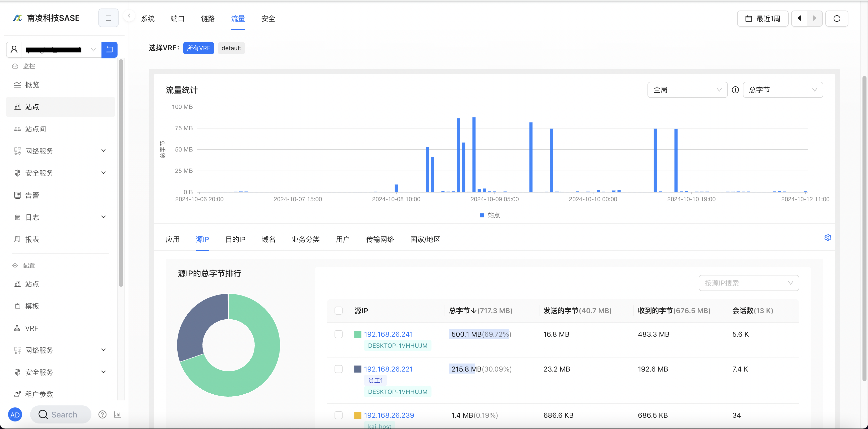Switch to 传输网络 ranking tab
This screenshot has height=429, width=868.
380,239
